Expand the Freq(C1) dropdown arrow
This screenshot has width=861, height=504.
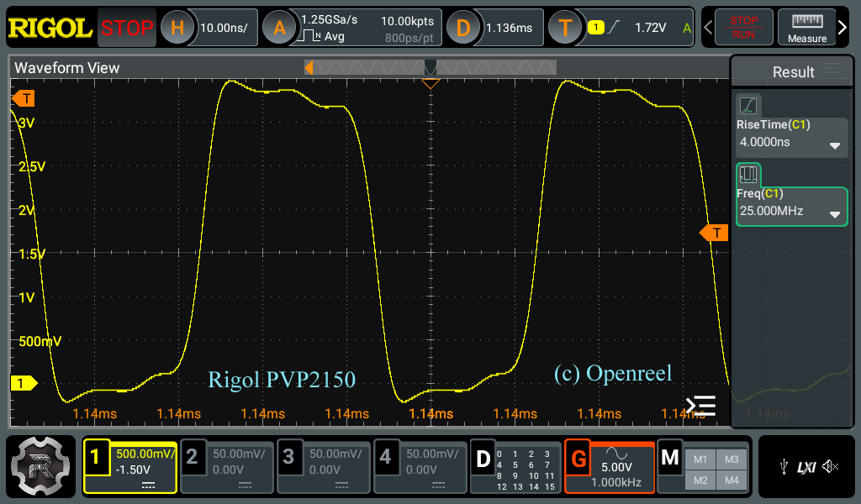[835, 215]
